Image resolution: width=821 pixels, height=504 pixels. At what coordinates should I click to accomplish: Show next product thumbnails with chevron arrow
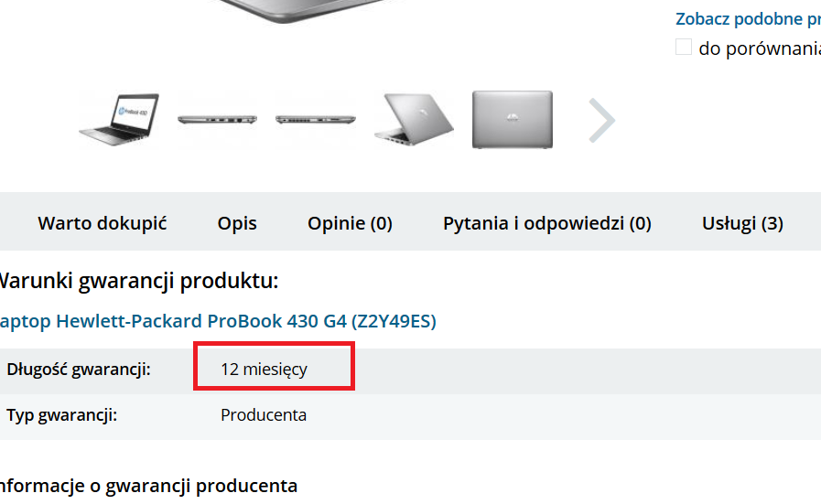601,121
